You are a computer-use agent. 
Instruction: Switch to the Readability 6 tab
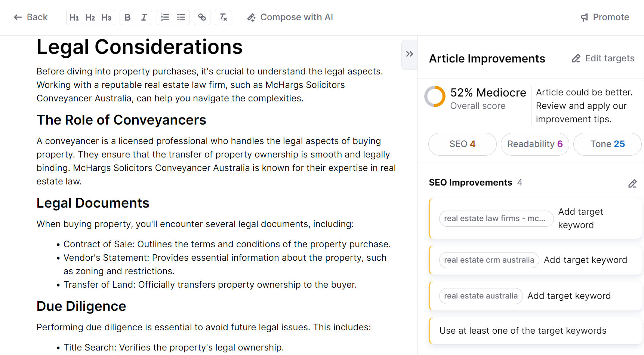click(535, 144)
